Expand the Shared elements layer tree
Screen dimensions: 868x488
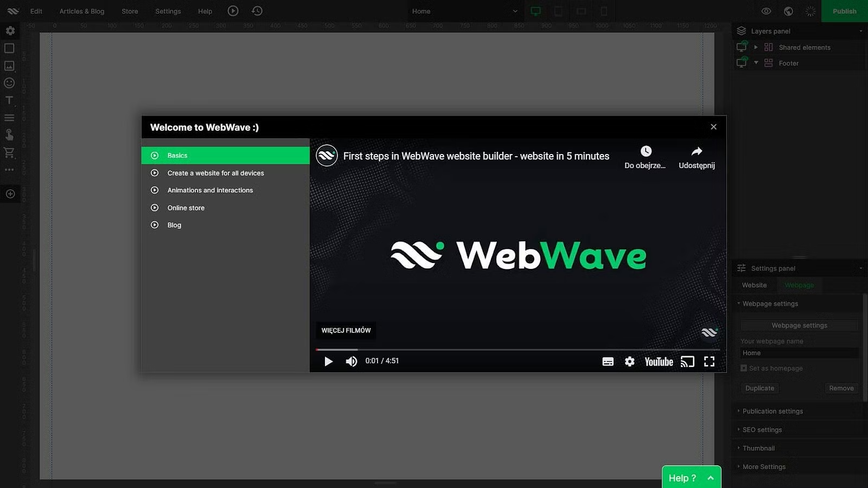756,47
